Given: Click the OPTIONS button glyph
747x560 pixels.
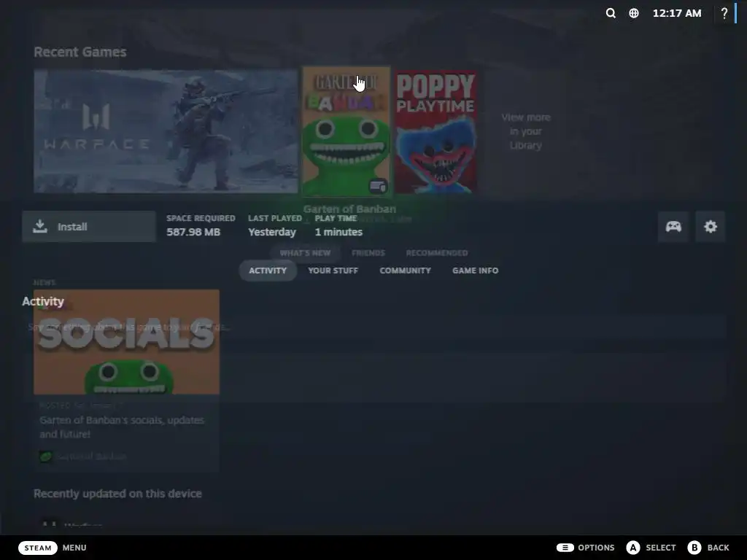Looking at the screenshot, I should tap(565, 548).
